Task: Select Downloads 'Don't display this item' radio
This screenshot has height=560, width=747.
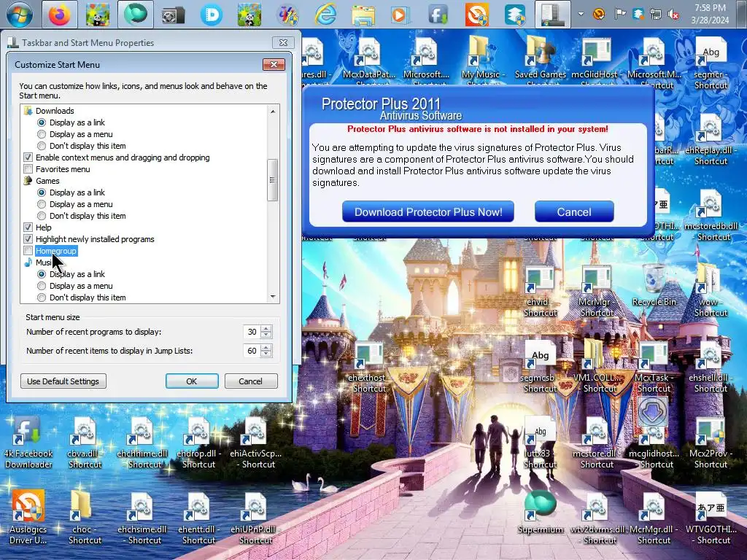Action: 42,146
